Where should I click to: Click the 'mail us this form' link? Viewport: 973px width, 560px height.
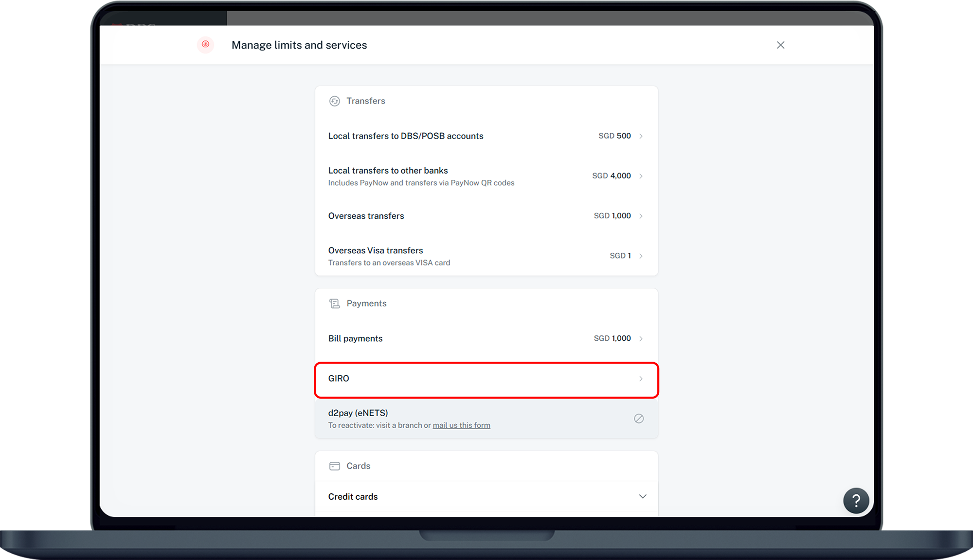point(461,425)
